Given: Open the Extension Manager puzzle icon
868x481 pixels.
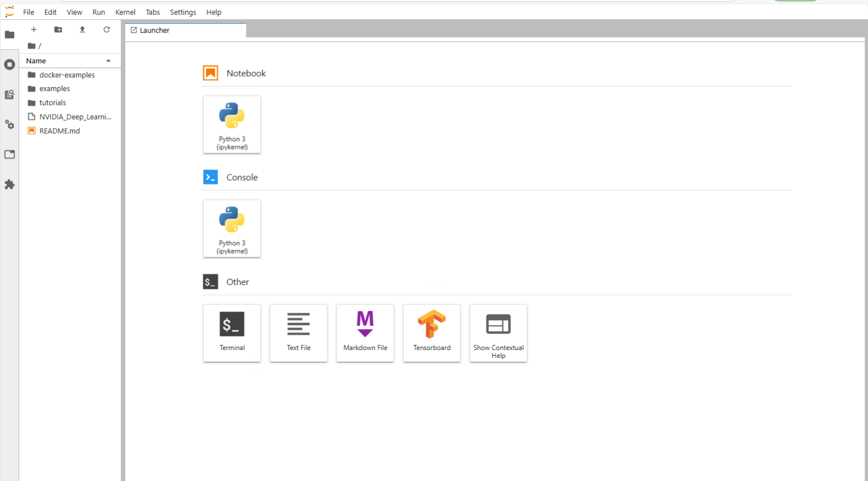Looking at the screenshot, I should [x=10, y=185].
